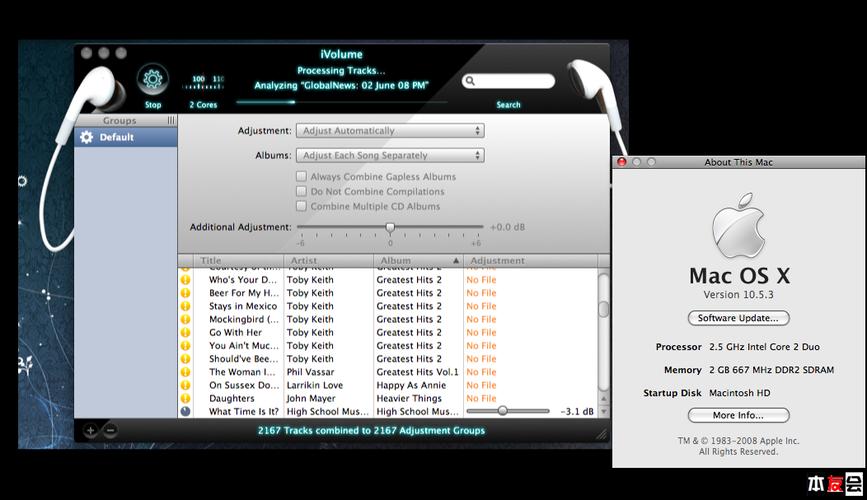Click the warning icon beside Stays in Mexico
This screenshot has width=867, height=500.
[185, 306]
